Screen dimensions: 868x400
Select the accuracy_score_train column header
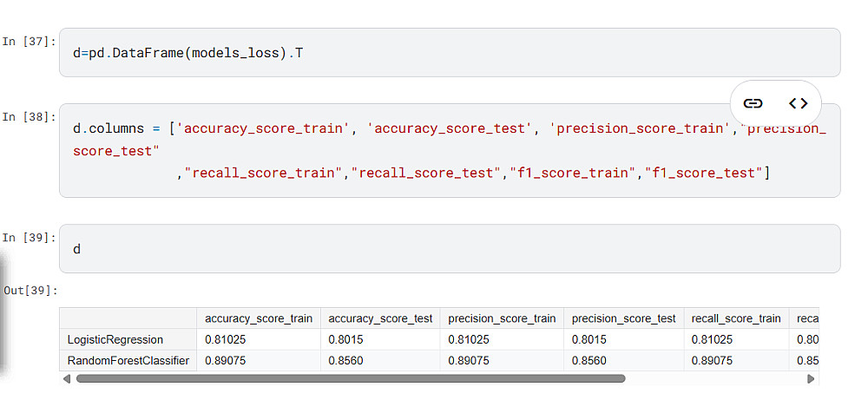259,318
